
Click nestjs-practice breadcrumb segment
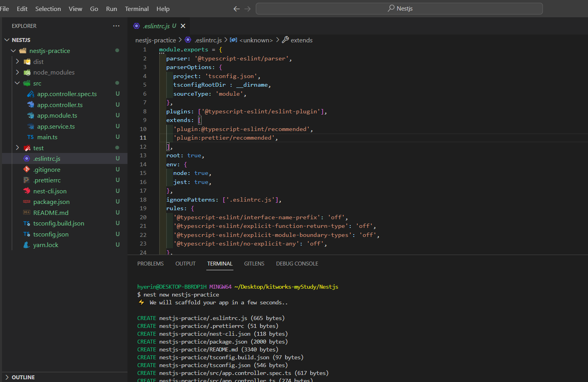pos(155,40)
